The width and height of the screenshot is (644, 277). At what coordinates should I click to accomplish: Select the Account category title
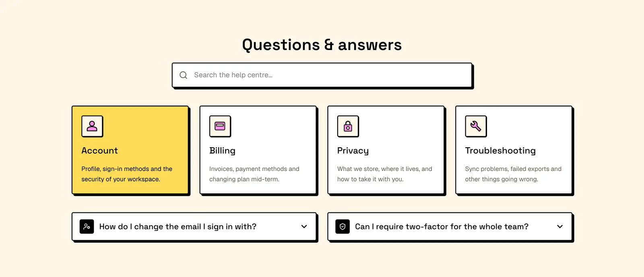coord(99,151)
